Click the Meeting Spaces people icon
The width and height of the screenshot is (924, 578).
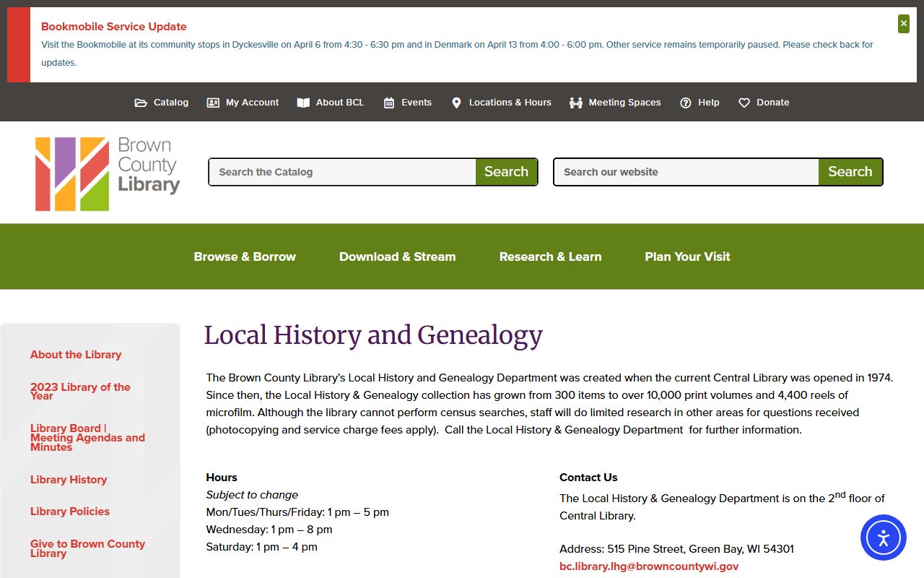(575, 103)
